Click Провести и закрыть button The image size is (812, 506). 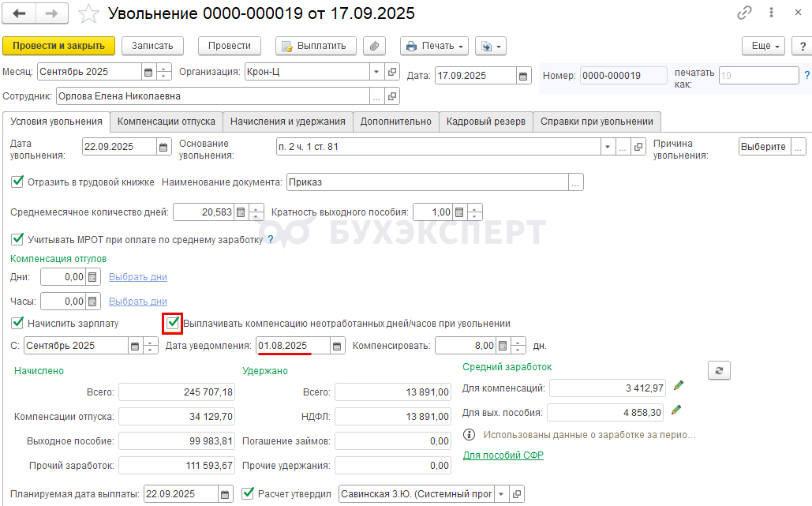pos(58,46)
